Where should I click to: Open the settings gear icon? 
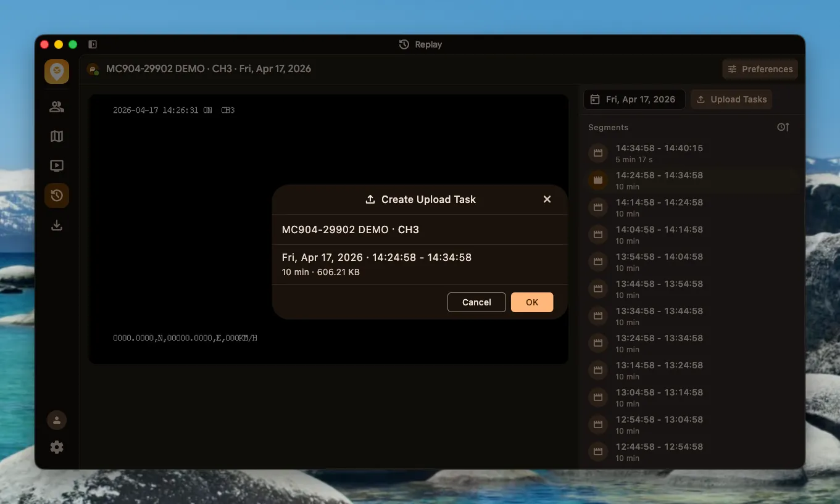pos(57,447)
